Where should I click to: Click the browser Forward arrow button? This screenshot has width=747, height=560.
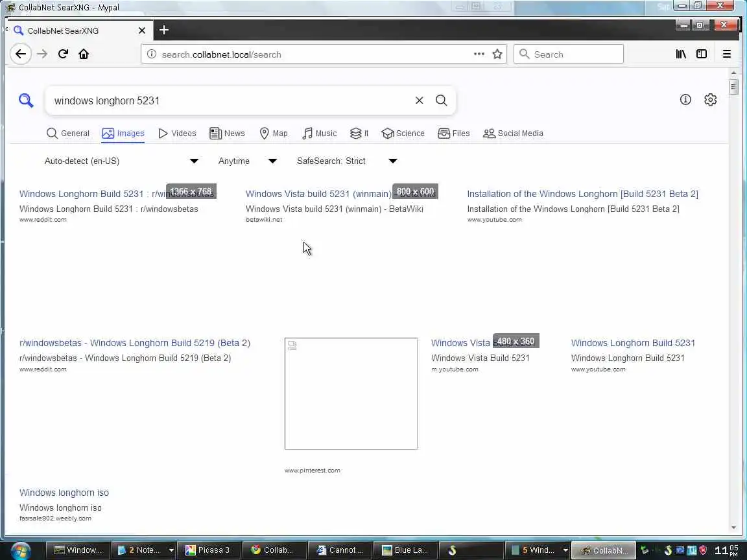[x=42, y=54]
